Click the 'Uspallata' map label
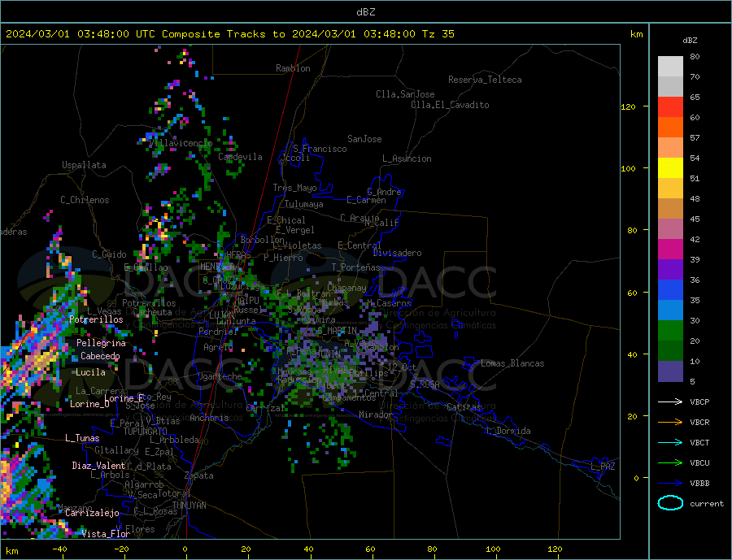 point(84,165)
